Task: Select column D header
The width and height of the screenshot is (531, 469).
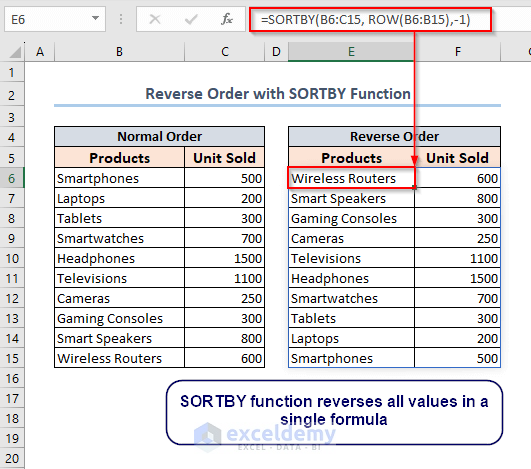Action: (276, 52)
